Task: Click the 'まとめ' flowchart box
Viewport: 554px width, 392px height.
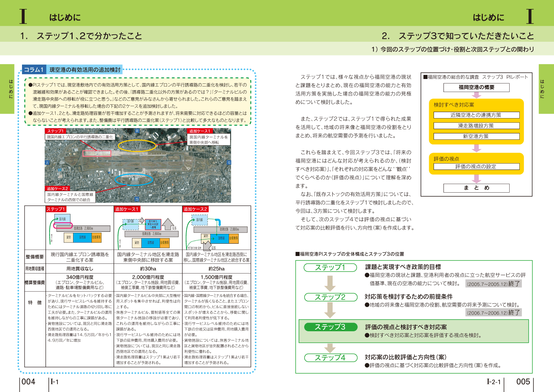Action: pyautogui.click(x=476, y=188)
